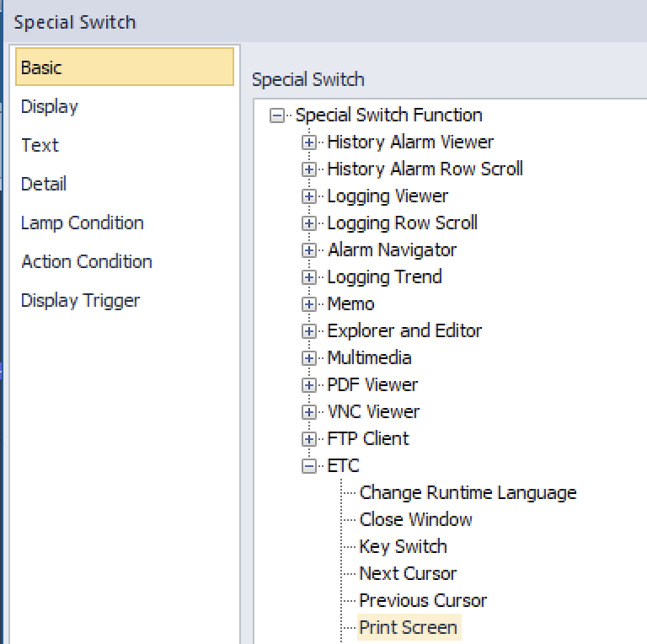Expand the Logging Viewer node
Image resolution: width=647 pixels, height=644 pixels.
pyautogui.click(x=308, y=196)
